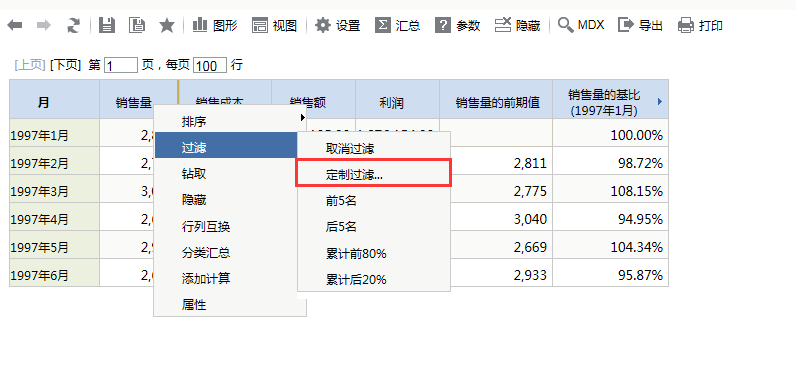796x374 pixels.
Task: Open the 参数 parameters tool
Action: pos(458,25)
